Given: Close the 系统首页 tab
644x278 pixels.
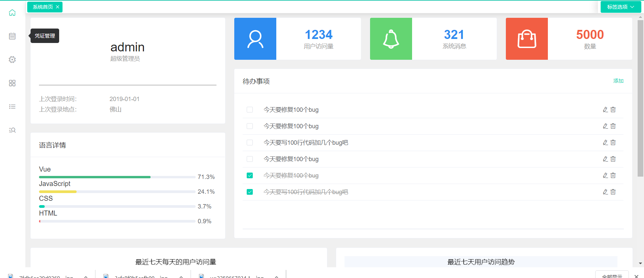Looking at the screenshot, I should click(57, 7).
